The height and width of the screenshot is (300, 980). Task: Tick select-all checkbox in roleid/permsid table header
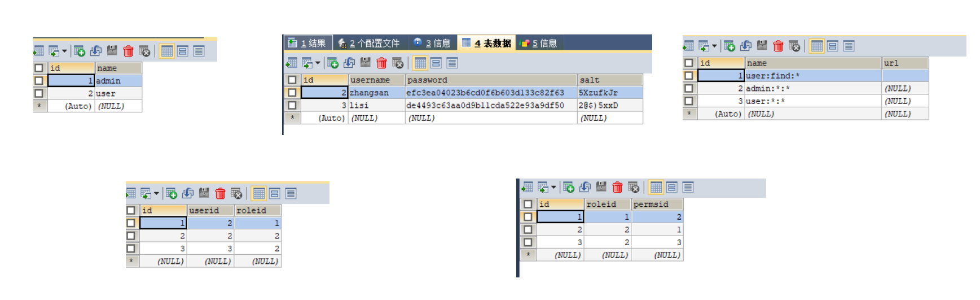click(x=528, y=204)
